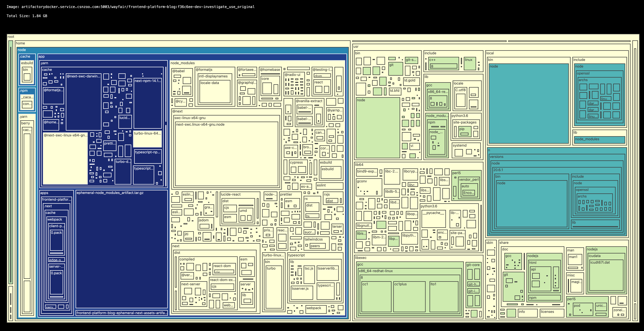
Task: Select the pod block in perl5
Action: [x=583, y=309]
